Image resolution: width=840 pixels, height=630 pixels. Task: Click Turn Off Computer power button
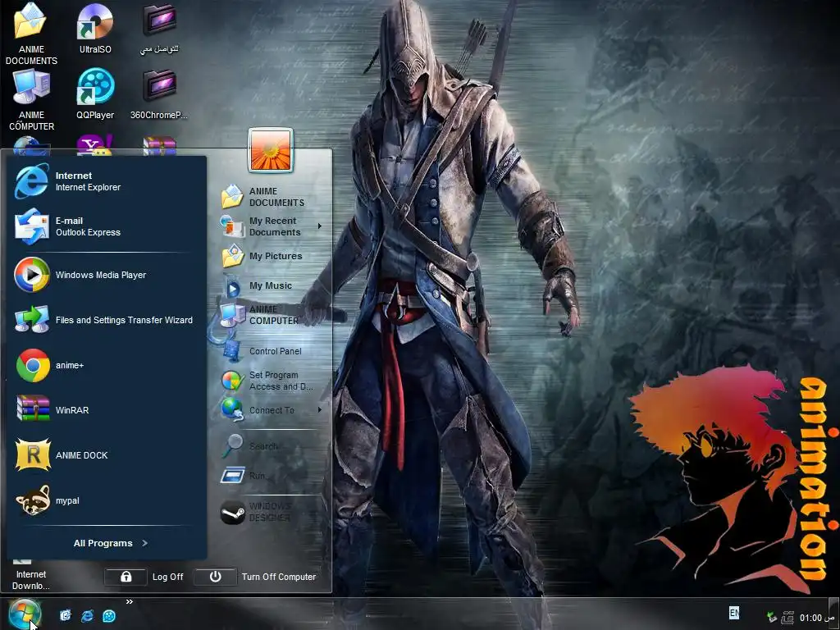click(x=216, y=577)
